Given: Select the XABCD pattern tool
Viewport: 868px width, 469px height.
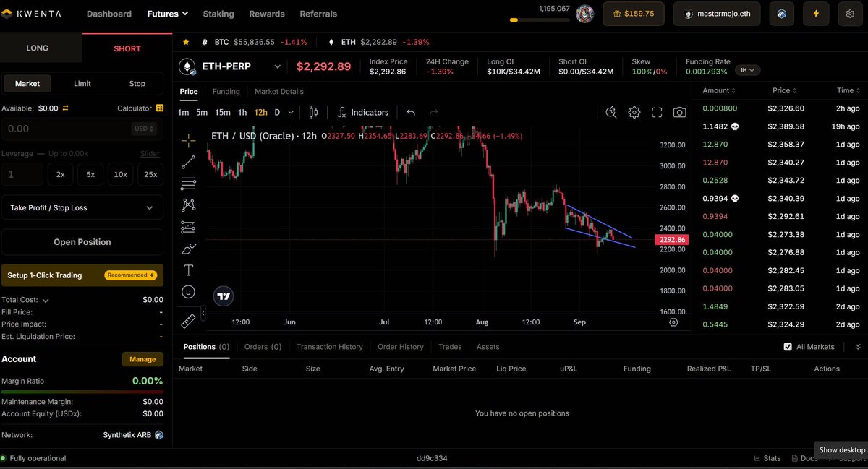Looking at the screenshot, I should (188, 205).
